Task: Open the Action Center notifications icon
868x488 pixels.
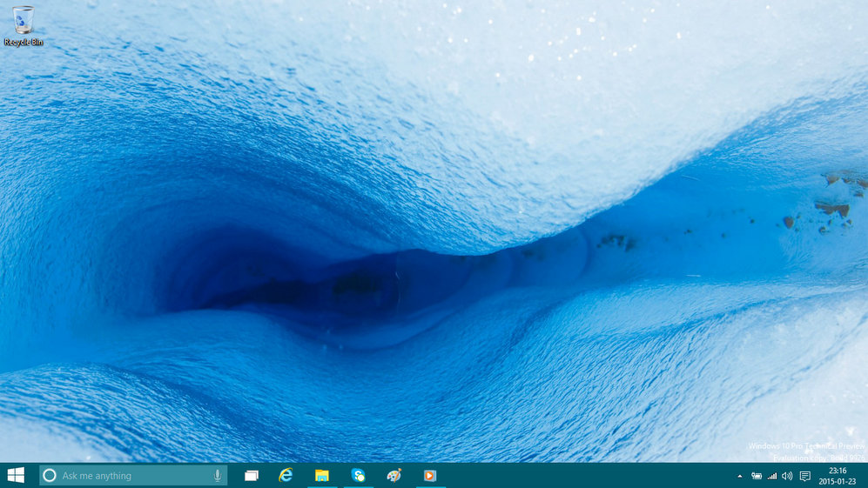Action: coord(804,476)
